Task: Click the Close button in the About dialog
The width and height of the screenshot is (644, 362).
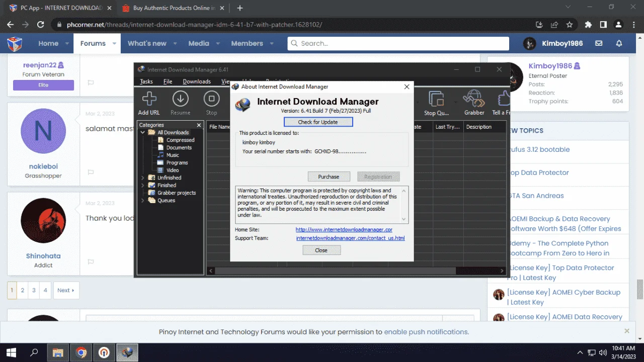Action: pos(321,250)
